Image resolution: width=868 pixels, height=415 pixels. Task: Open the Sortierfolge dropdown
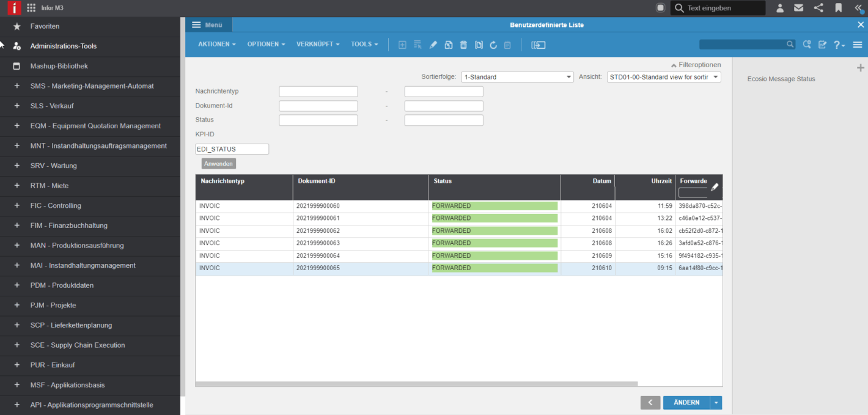pos(568,77)
